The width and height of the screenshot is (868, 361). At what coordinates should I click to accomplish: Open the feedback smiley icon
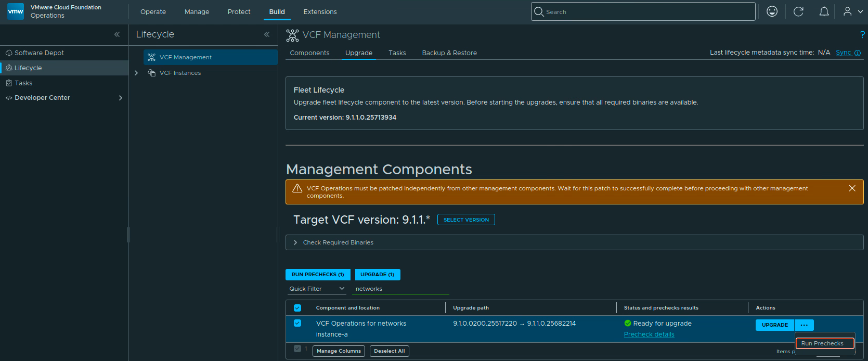tap(772, 11)
